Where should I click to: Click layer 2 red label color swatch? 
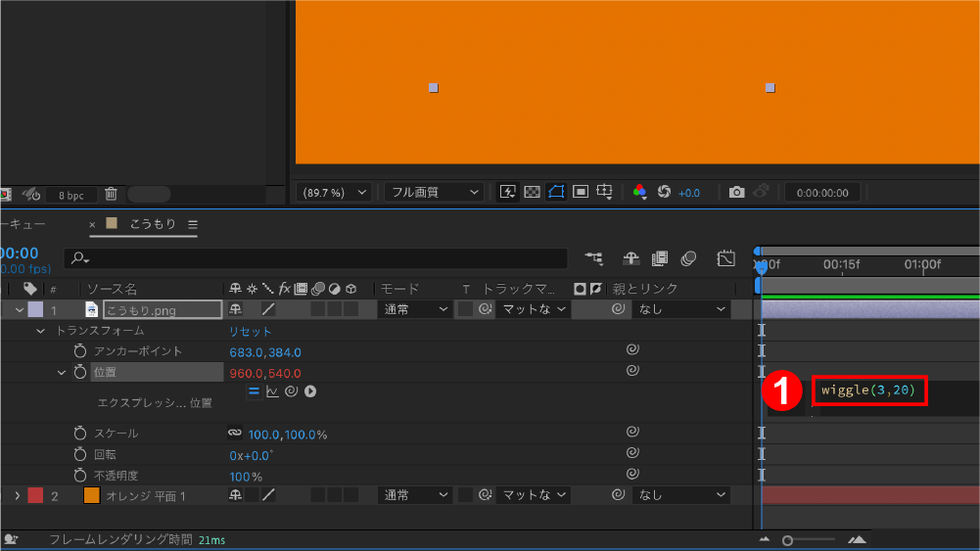35,495
